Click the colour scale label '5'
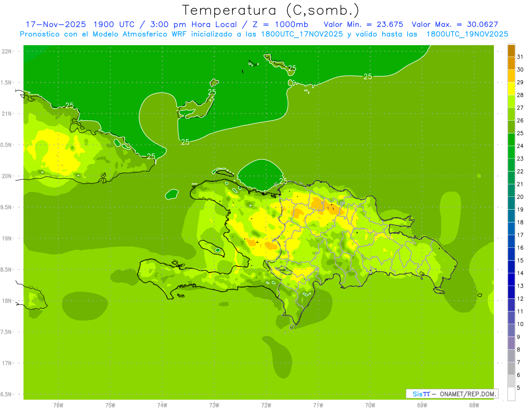Screen dimensions: 532x411 [519, 388]
